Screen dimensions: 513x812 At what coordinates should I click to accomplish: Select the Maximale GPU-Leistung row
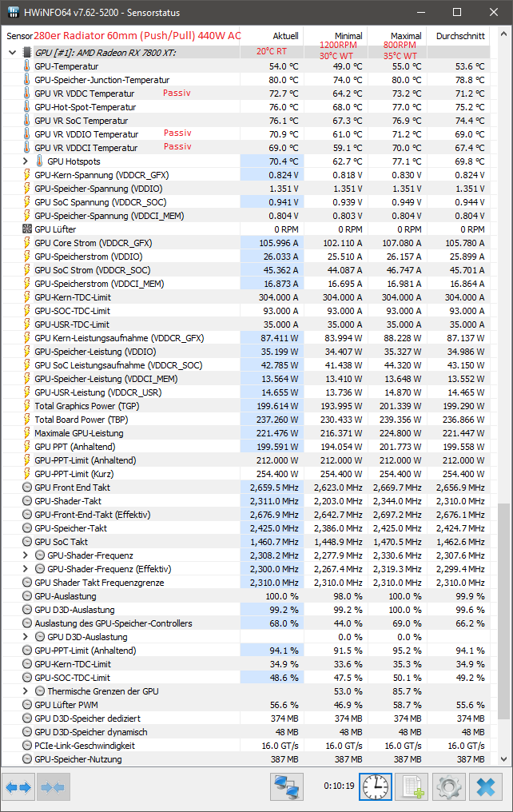[x=246, y=433]
